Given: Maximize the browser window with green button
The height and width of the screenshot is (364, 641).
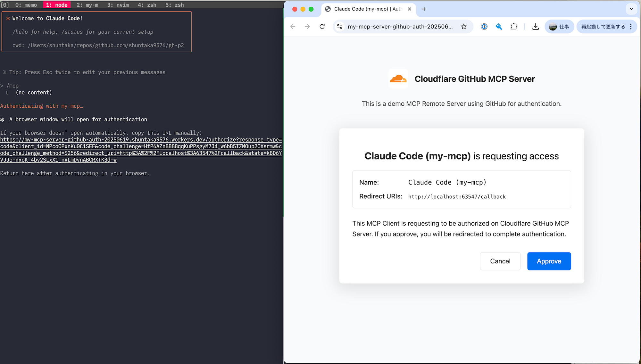Looking at the screenshot, I should tap(311, 9).
